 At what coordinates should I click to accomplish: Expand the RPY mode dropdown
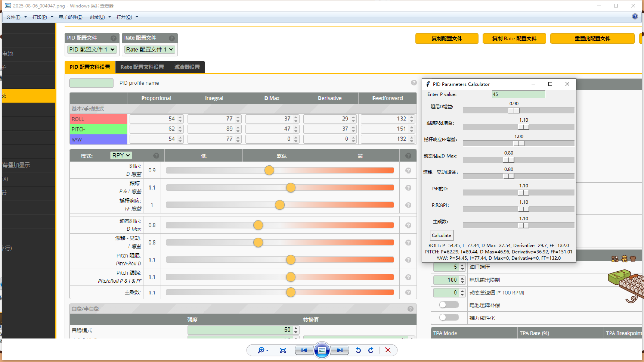pyautogui.click(x=121, y=155)
